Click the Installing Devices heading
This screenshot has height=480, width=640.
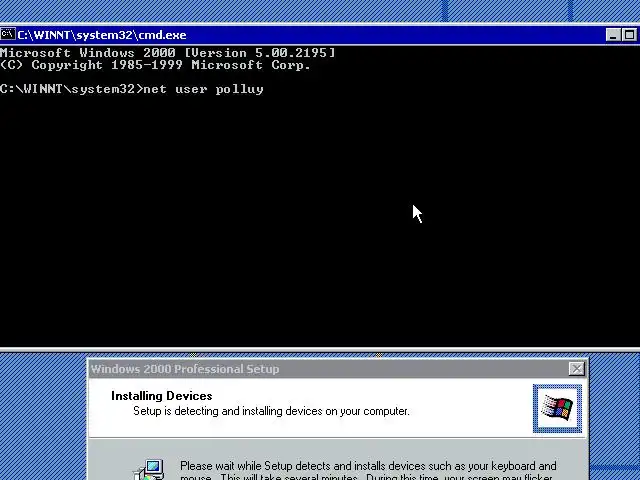pos(162,396)
